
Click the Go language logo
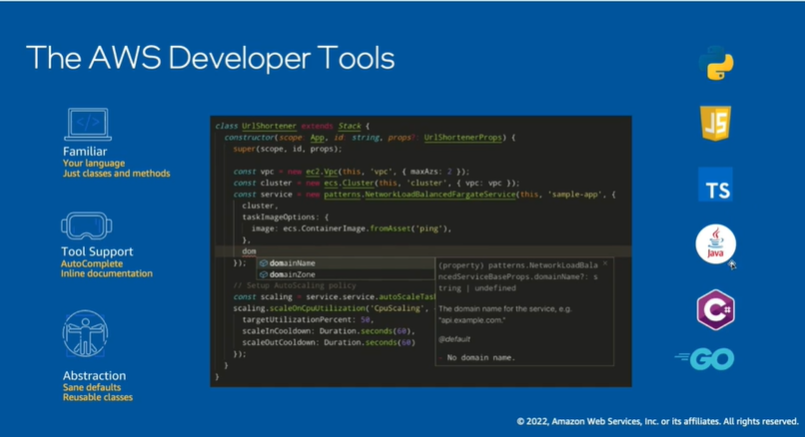pyautogui.click(x=705, y=358)
